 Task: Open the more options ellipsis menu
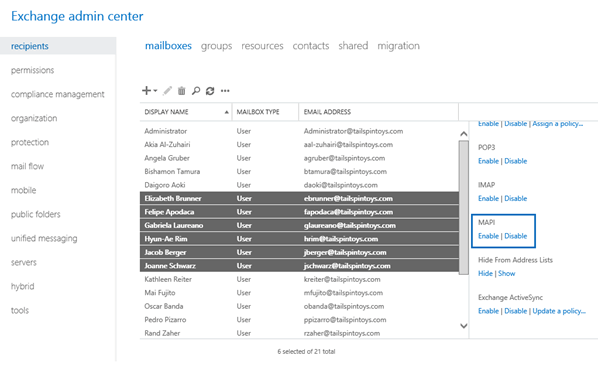[x=225, y=91]
